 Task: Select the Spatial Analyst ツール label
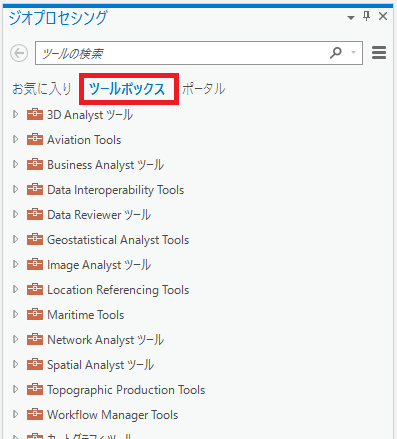click(101, 365)
